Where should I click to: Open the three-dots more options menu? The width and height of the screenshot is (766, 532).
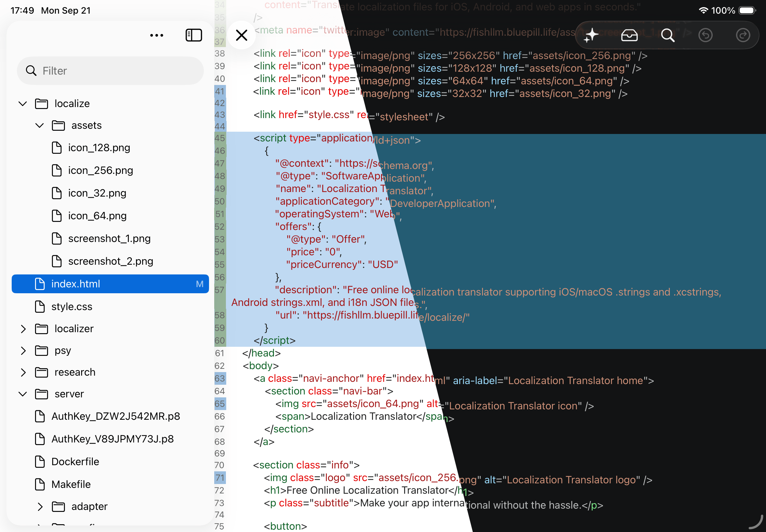156,35
